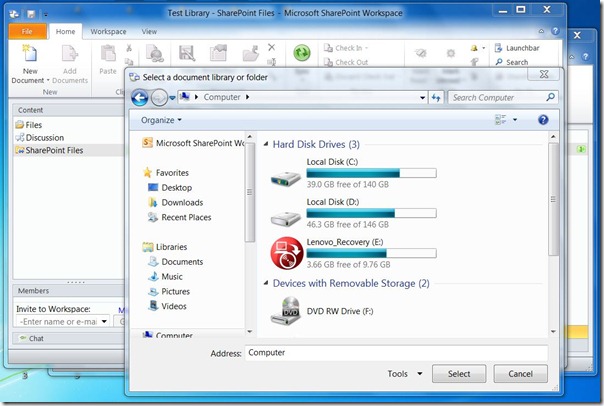Click the Back arrow in dialog
Viewport: 604px width, 406px height.
pyautogui.click(x=139, y=98)
